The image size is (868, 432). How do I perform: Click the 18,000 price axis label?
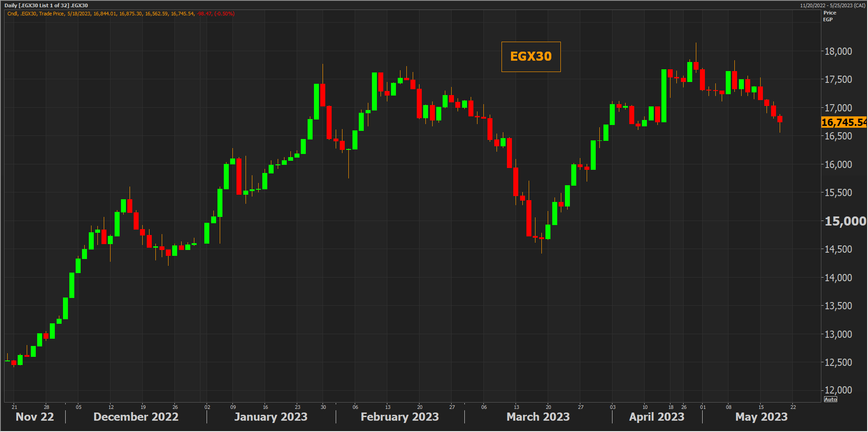click(838, 51)
